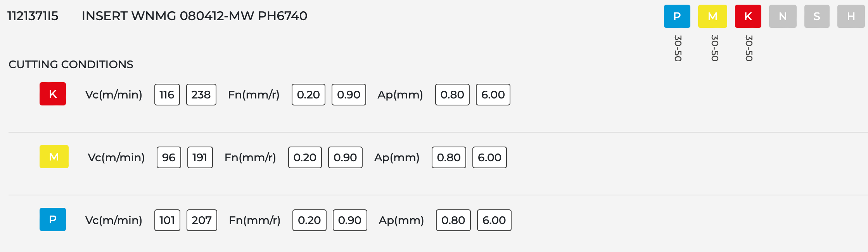
Task: Select the yellow M cutting conditions icon
Action: [54, 157]
